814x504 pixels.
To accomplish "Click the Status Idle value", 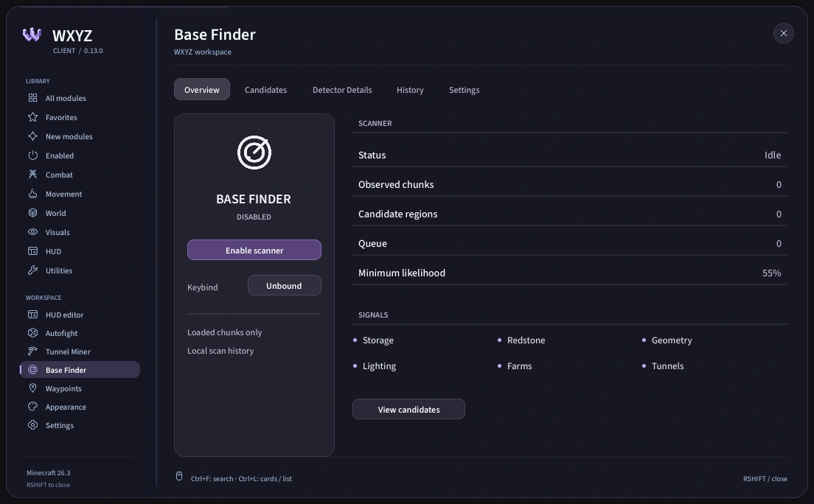I will click(773, 155).
